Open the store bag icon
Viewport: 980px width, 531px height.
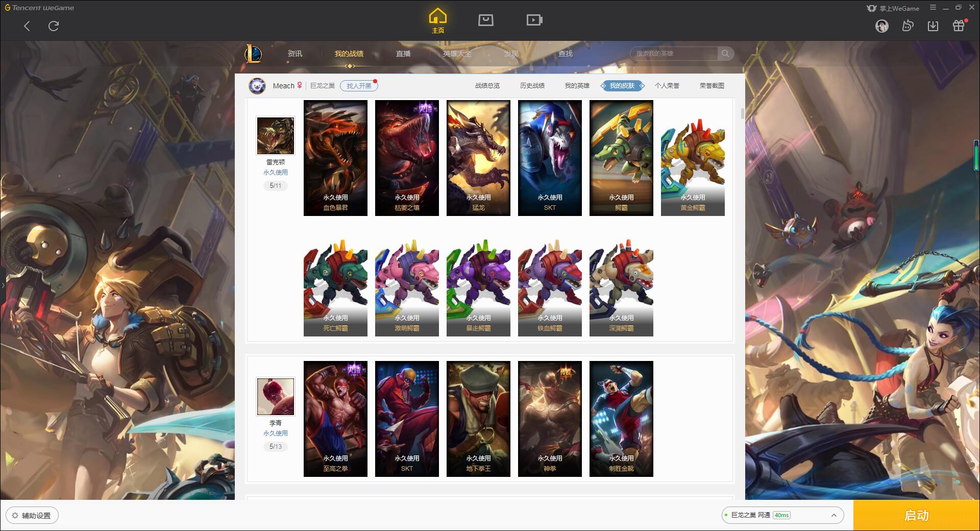coord(486,20)
